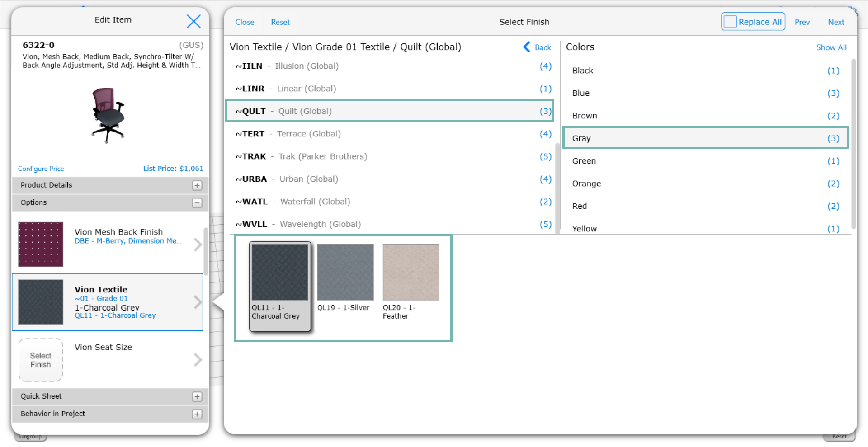868x447 pixels.
Task: Click DBE - M-Berry, Dimension Mesh link text
Action: point(128,241)
